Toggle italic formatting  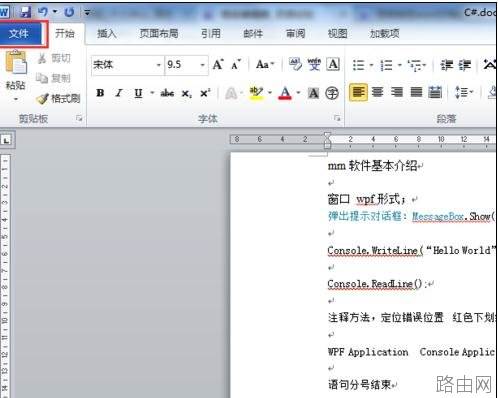119,93
